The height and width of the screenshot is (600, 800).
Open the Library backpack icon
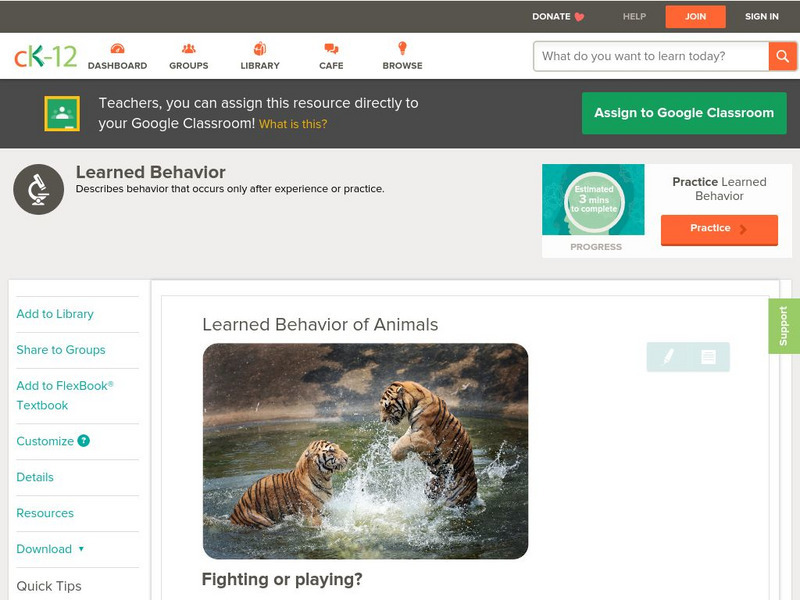pos(260,48)
